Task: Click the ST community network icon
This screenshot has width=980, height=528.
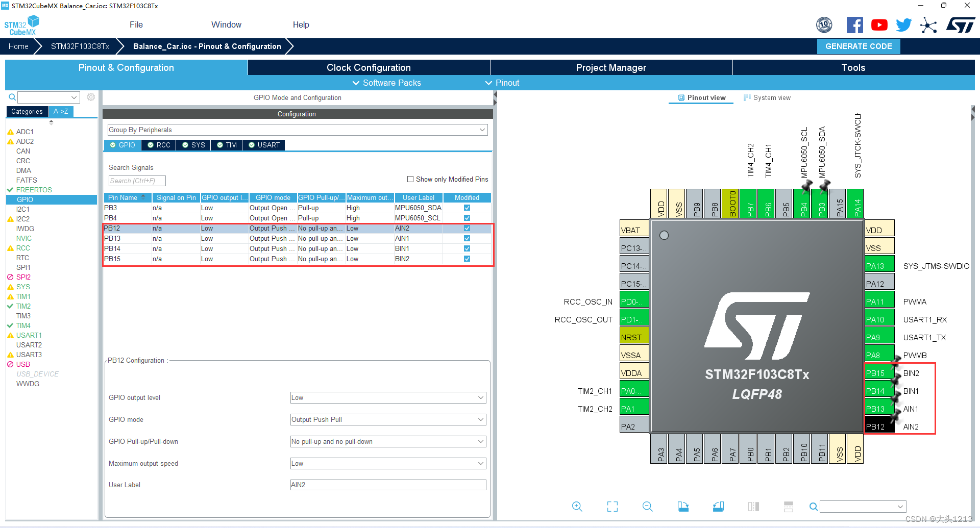Action: (928, 25)
